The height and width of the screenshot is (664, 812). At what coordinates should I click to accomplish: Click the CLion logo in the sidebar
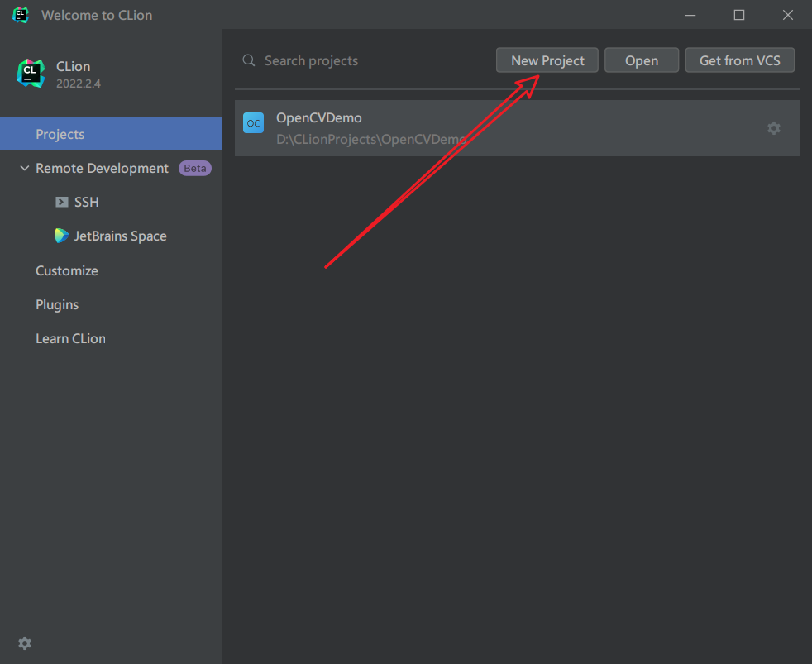tap(31, 74)
